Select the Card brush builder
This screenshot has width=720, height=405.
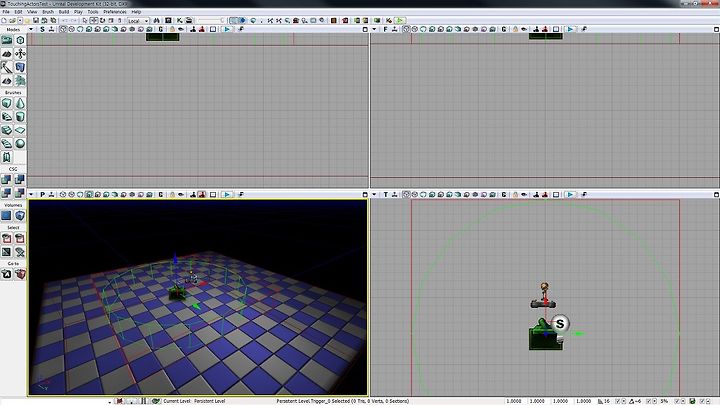pos(6,157)
